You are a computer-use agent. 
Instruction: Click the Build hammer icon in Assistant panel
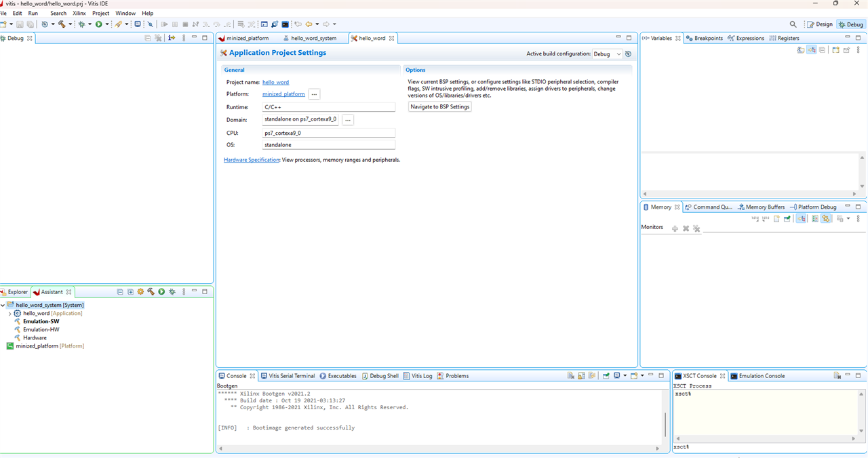click(151, 292)
